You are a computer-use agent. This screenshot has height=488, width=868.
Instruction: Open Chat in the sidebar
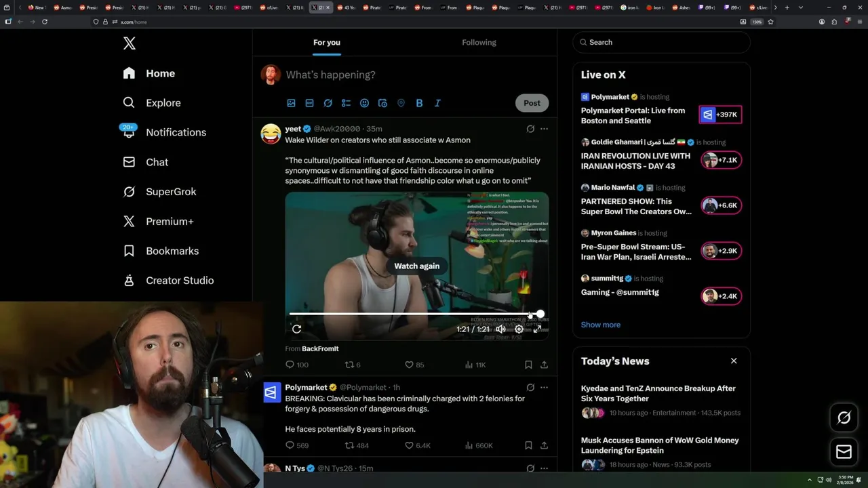[145, 162]
